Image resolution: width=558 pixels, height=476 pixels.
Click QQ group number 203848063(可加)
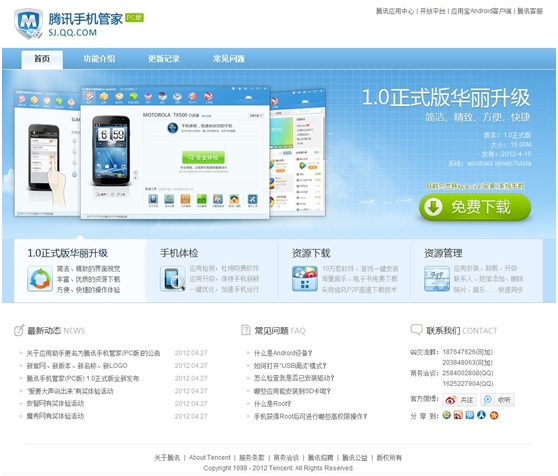click(468, 363)
